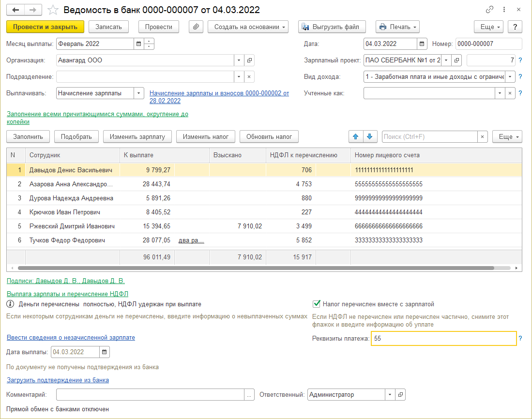532x419 pixels.
Task: Click the copy link icon in header
Action: pos(490,10)
